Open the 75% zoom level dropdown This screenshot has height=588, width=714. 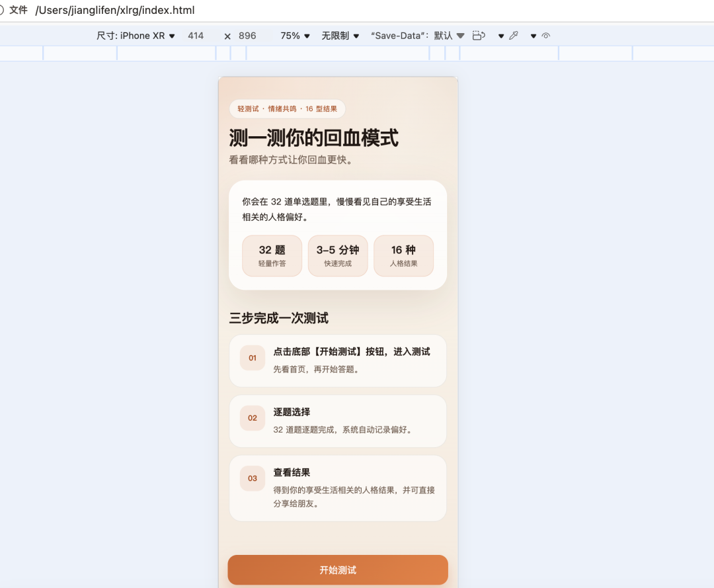(295, 36)
